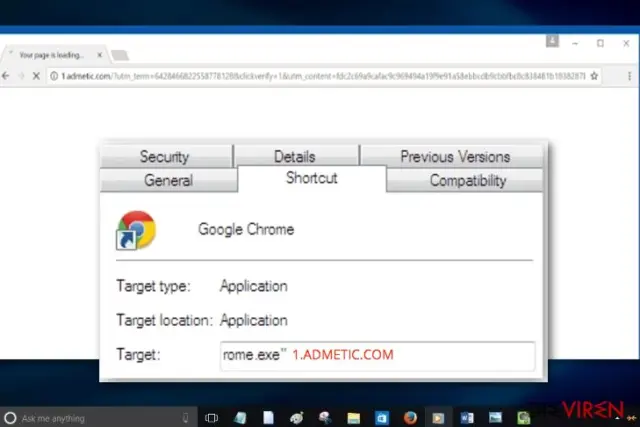Click the Cortana circle icon

(x=10, y=418)
